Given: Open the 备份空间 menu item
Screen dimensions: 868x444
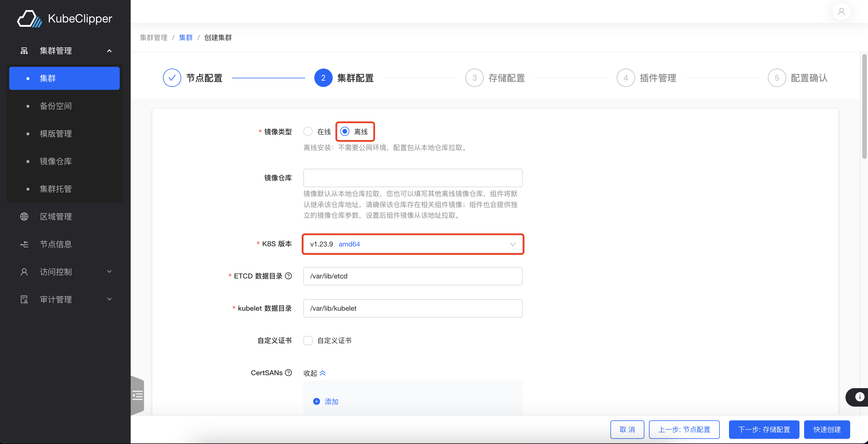Looking at the screenshot, I should tap(64, 106).
